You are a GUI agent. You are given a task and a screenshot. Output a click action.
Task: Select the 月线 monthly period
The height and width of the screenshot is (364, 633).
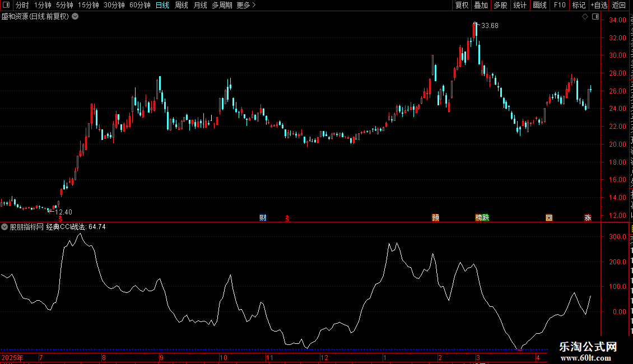(x=200, y=5)
